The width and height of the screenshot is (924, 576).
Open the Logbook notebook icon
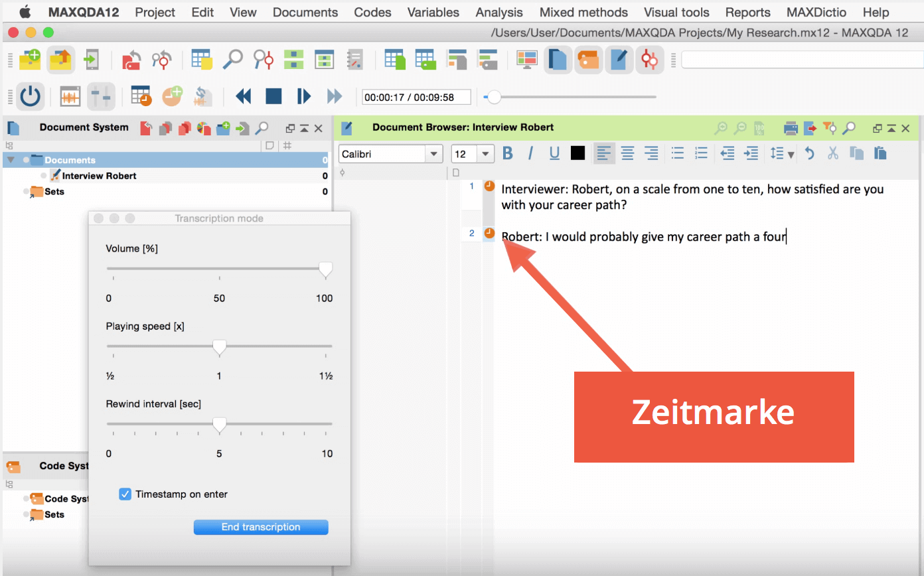pos(355,60)
